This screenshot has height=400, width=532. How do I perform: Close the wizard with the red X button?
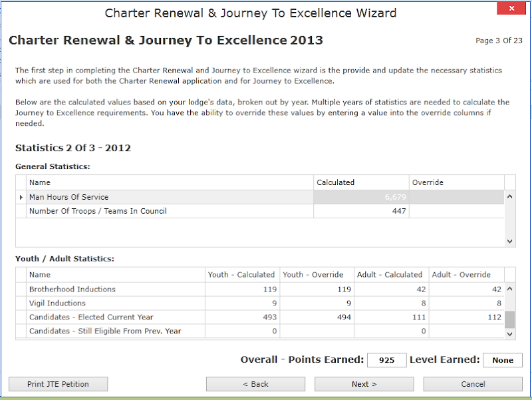pyautogui.click(x=511, y=8)
